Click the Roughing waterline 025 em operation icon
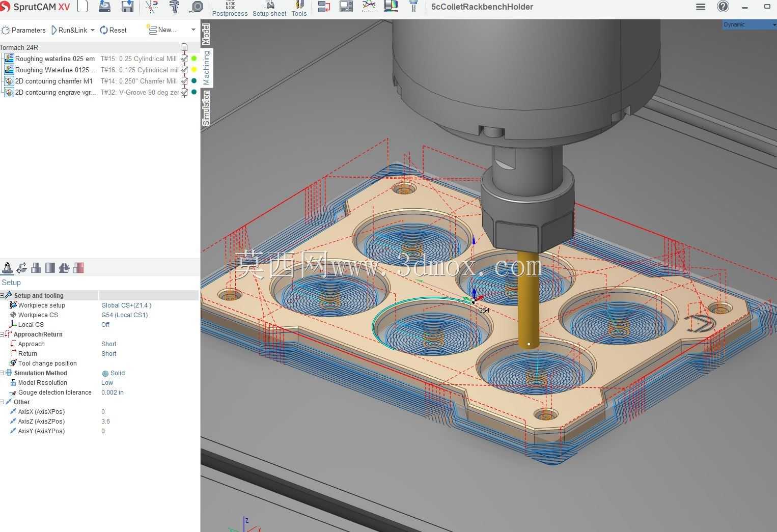This screenshot has width=777, height=532. click(9, 59)
